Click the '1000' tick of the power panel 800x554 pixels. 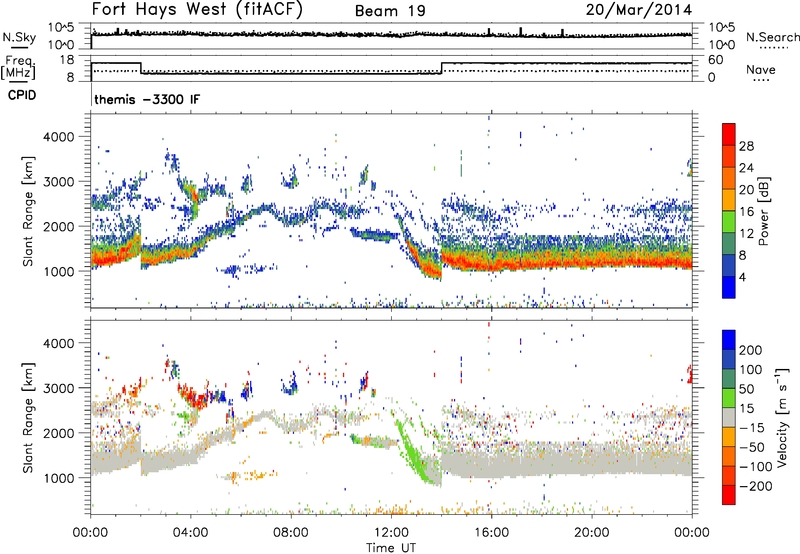tap(58, 271)
